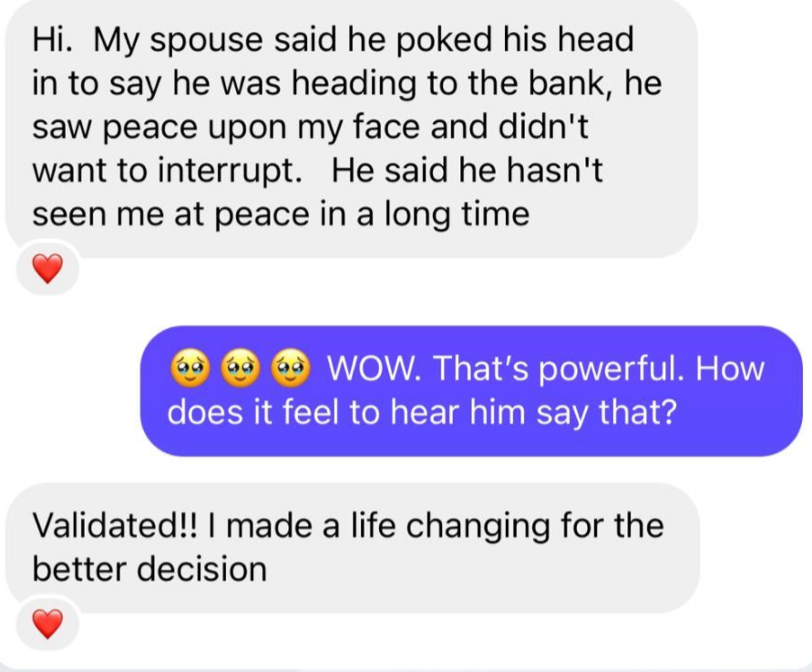This screenshot has height=672, width=812.
Task: Click the line 'seen me at peace in a long time'
Action: [x=281, y=215]
